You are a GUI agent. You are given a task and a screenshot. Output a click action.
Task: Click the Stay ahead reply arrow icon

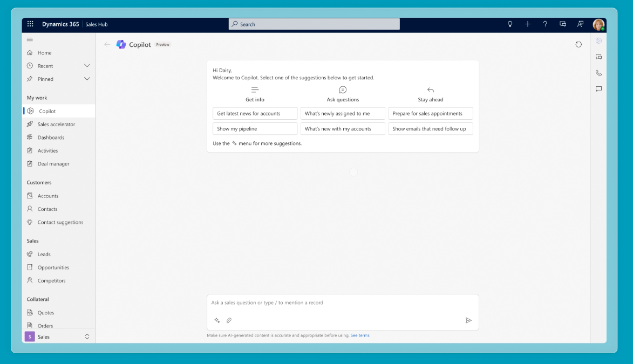430,90
